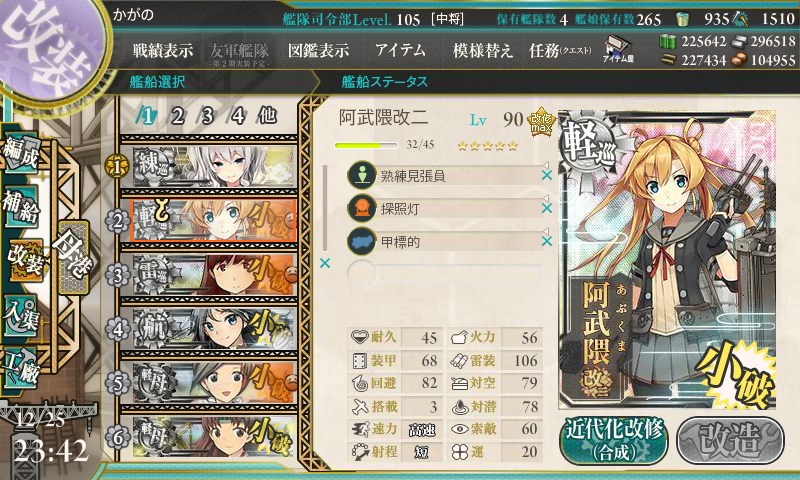Click the 母港 home port button
This screenshot has height=480, width=800.
click(x=74, y=257)
